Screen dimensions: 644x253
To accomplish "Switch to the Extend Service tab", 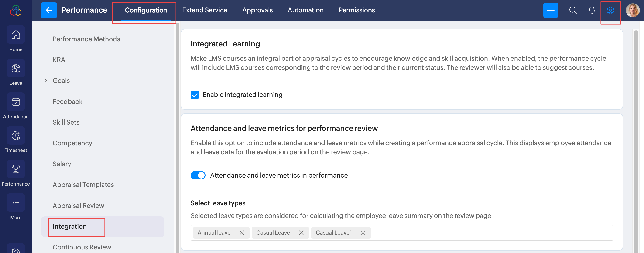I will pyautogui.click(x=205, y=10).
